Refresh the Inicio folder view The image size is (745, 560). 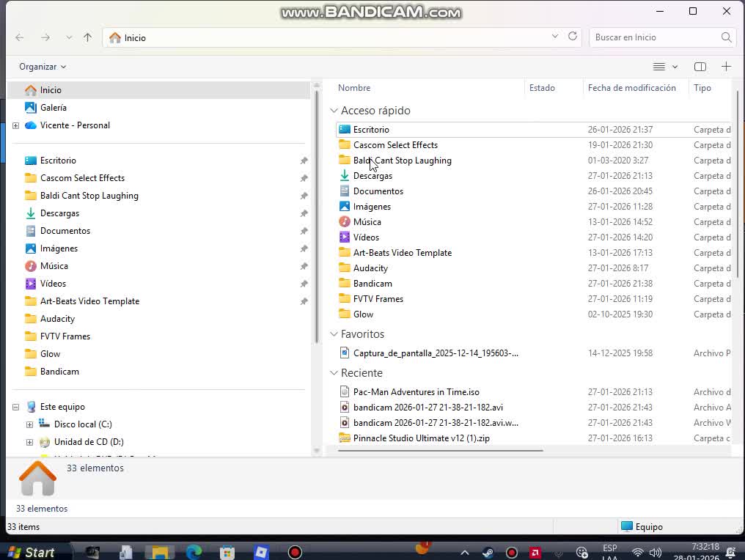coord(573,37)
